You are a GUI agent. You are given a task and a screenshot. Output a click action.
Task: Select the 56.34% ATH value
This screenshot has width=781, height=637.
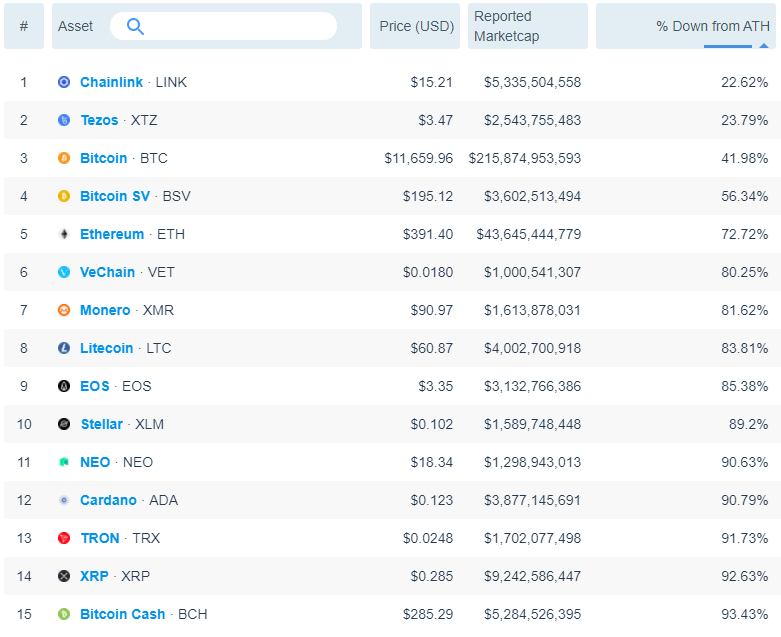(x=745, y=196)
